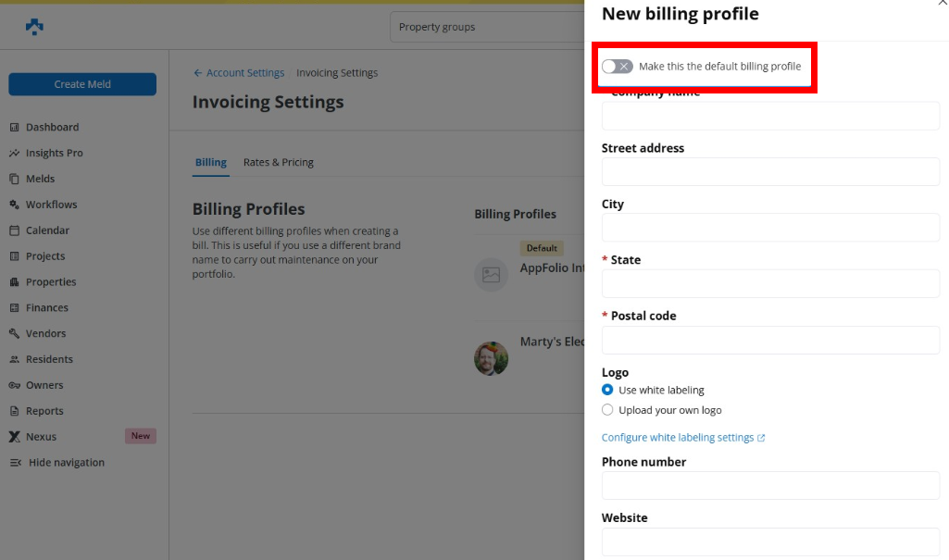This screenshot has width=949, height=560.
Task: Open Vendors in the sidebar
Action: [x=45, y=333]
